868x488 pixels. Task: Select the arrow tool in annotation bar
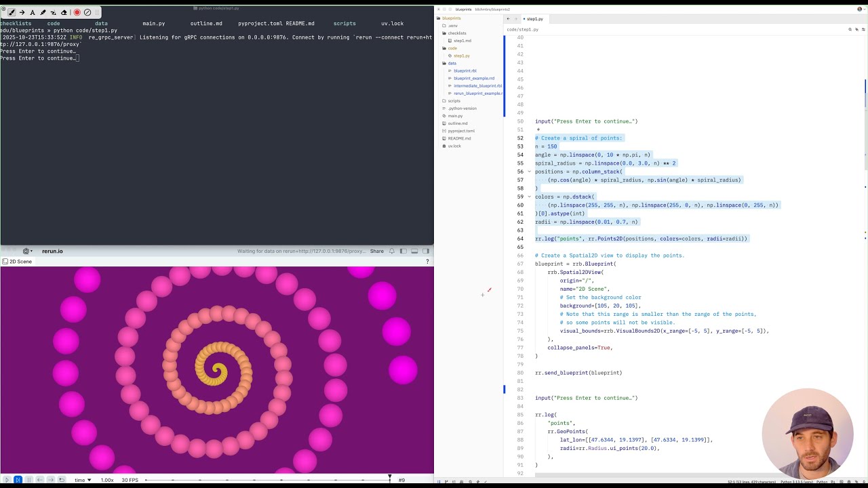(x=22, y=12)
